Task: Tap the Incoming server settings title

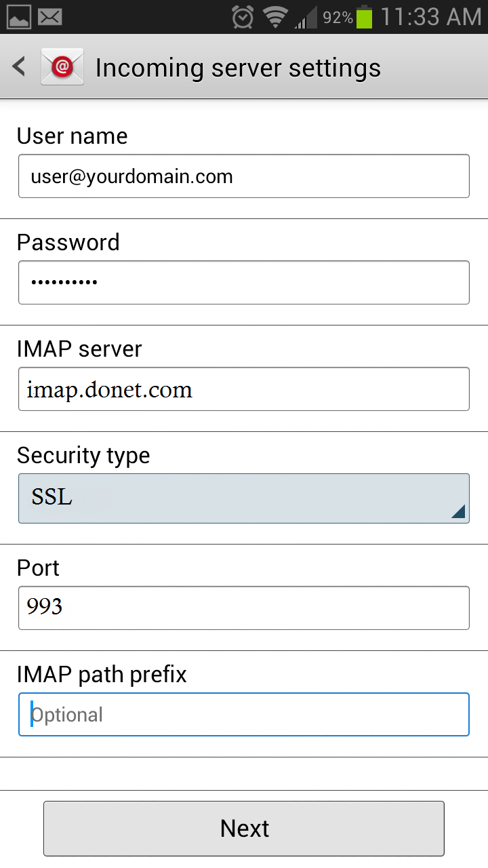Action: point(238,68)
